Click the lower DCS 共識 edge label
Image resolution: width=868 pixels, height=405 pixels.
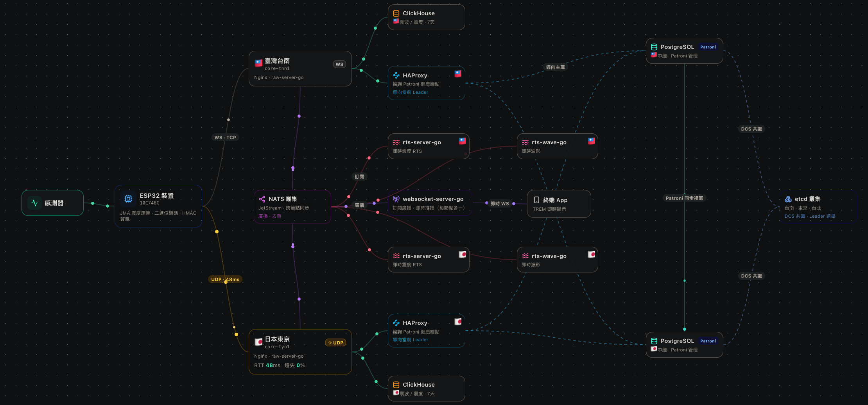(x=751, y=276)
